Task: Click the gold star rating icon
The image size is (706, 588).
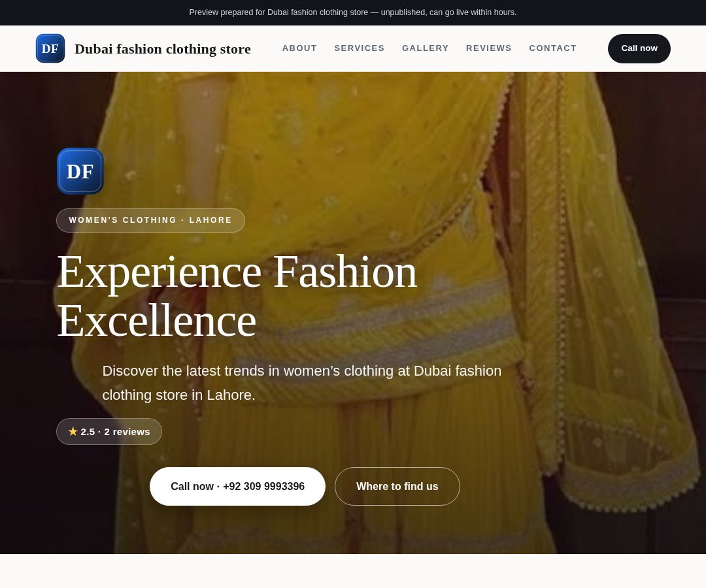Action: [x=73, y=431]
